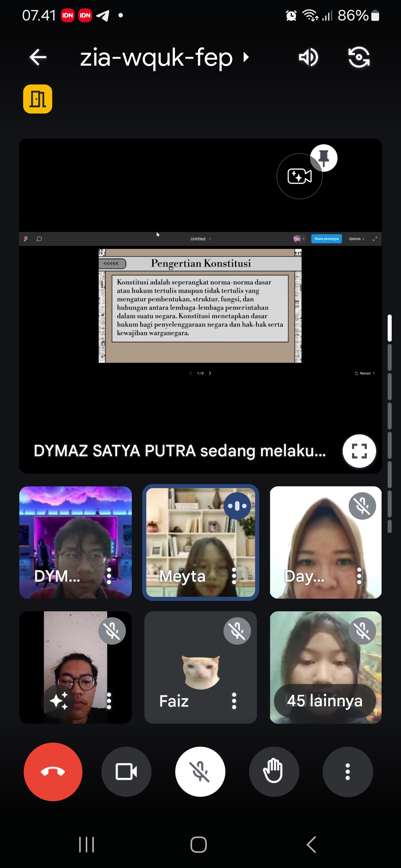Switch audio output via speaker icon
The width and height of the screenshot is (401, 868).
[308, 57]
